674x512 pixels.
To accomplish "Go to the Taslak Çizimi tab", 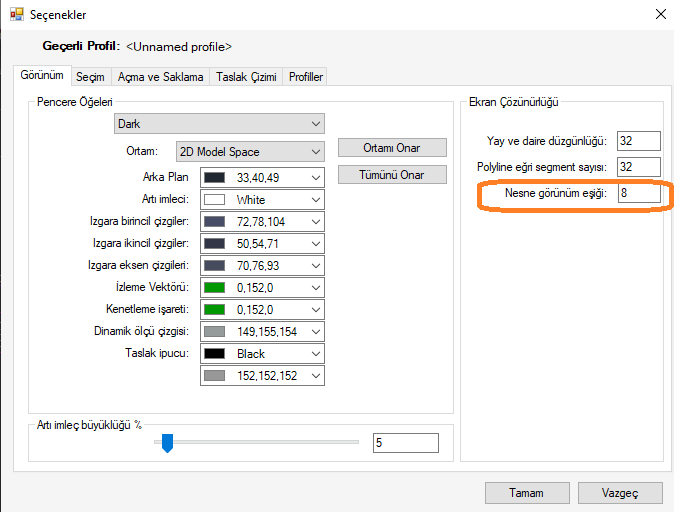I will (246, 77).
